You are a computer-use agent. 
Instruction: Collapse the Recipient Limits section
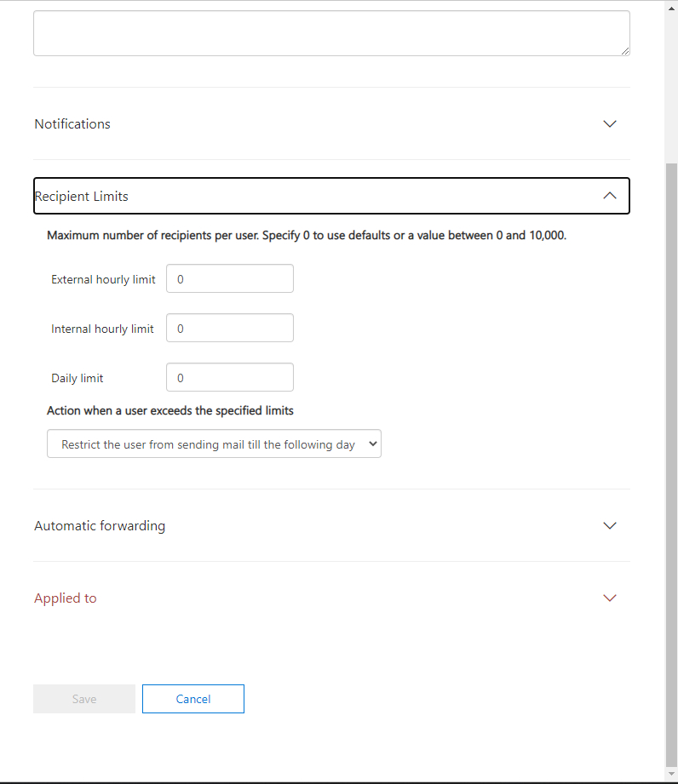click(331, 196)
